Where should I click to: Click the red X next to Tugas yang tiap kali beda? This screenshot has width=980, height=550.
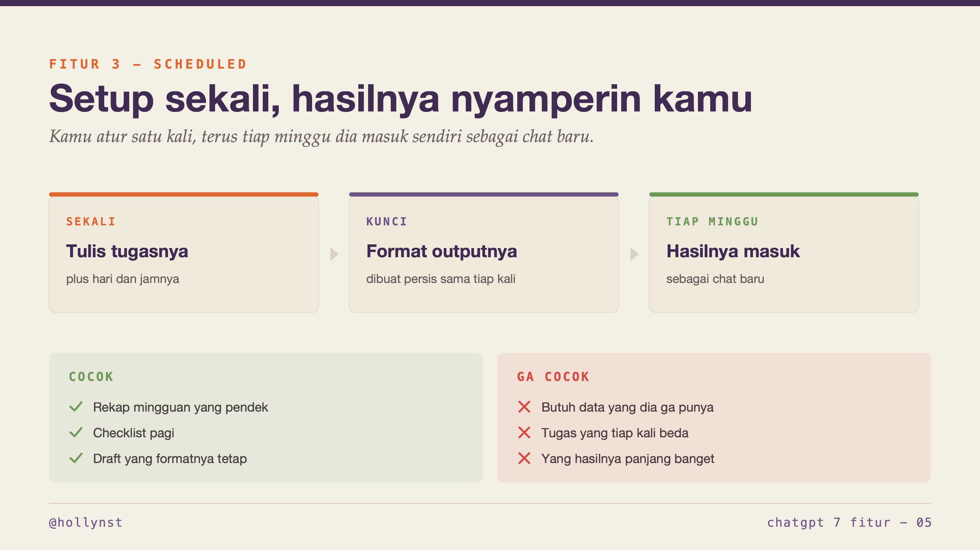coord(524,432)
